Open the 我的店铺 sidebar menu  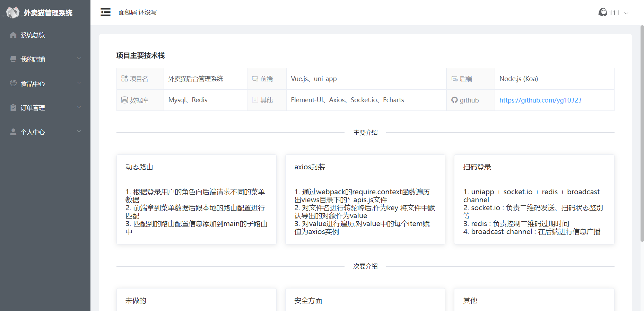[x=45, y=59]
